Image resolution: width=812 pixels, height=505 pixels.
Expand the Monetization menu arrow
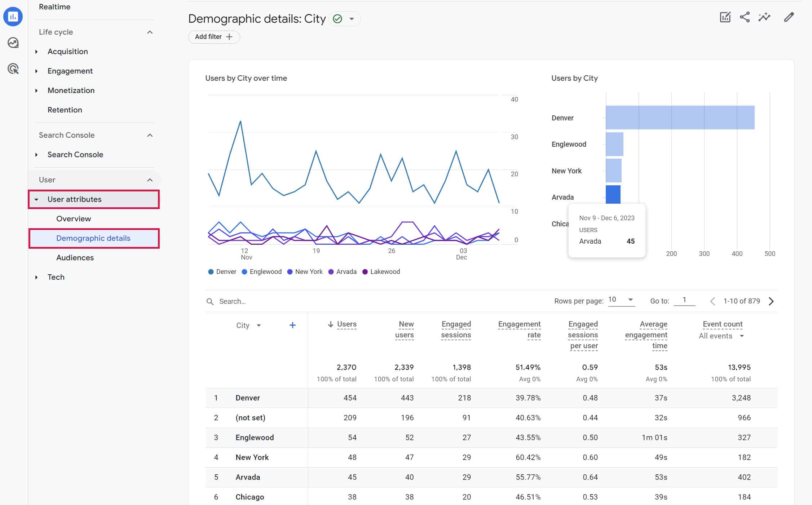pyautogui.click(x=36, y=91)
